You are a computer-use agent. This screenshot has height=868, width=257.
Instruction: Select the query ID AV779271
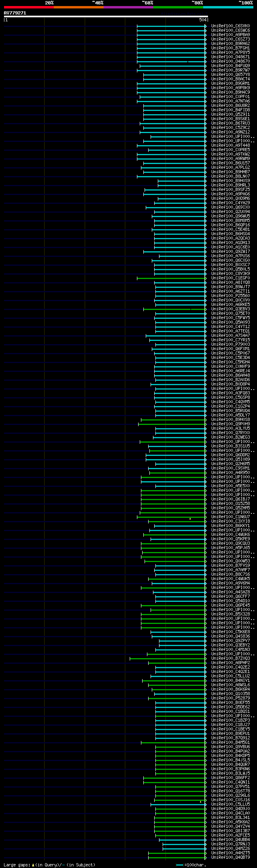15,13
